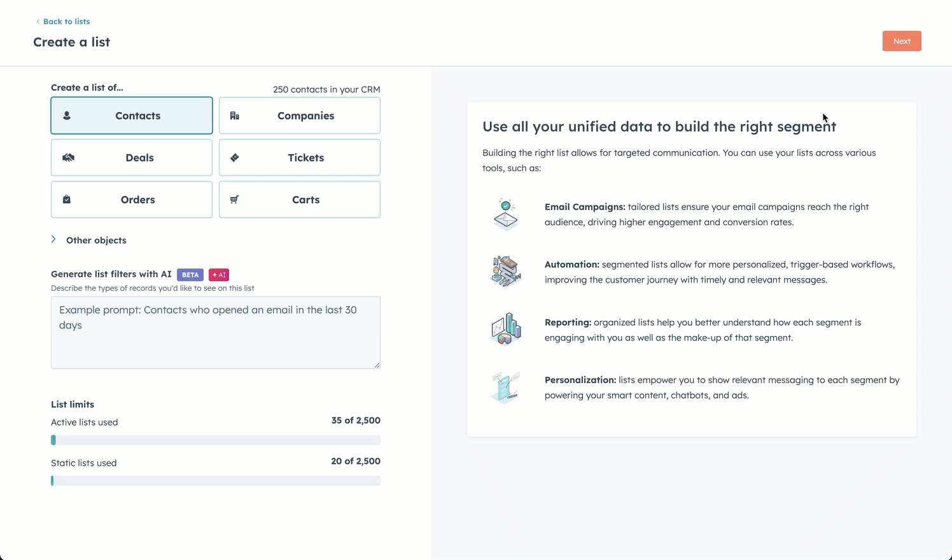Click the Generate list filters with AI label

[111, 274]
